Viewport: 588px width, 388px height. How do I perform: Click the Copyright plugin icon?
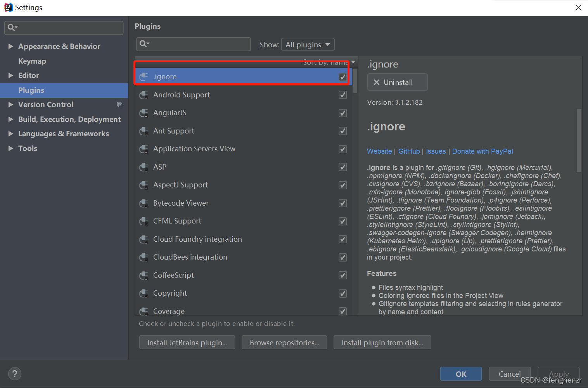pos(144,293)
